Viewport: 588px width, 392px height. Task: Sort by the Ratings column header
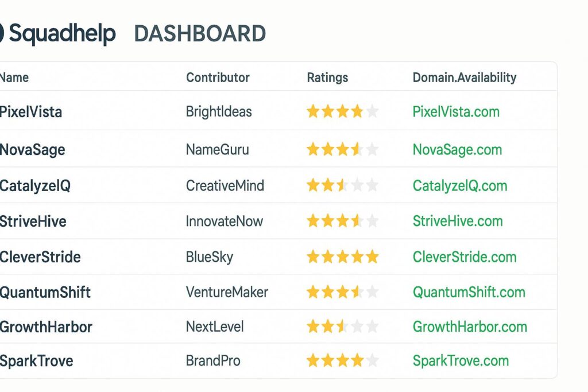pyautogui.click(x=327, y=77)
